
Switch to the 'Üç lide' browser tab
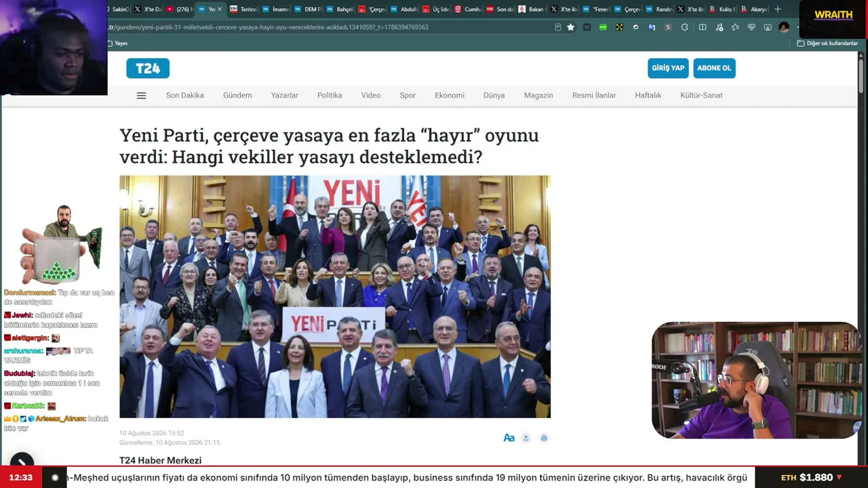(x=437, y=9)
